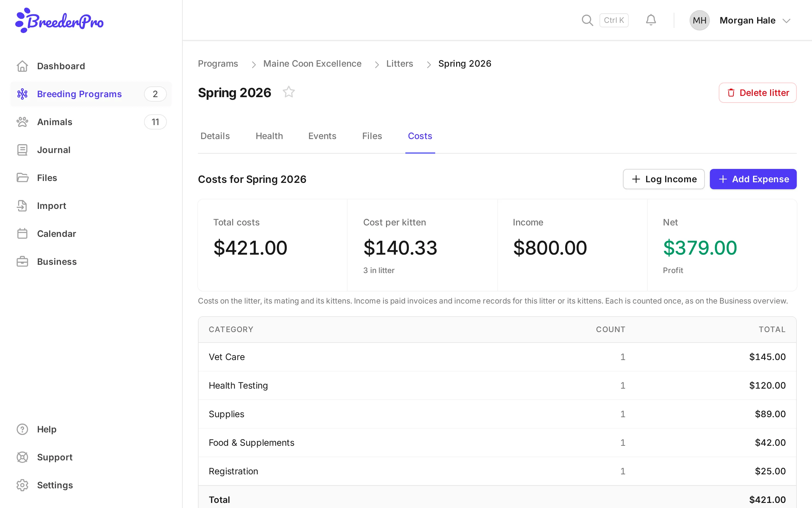
Task: Click the Registration category row
Action: (x=497, y=471)
